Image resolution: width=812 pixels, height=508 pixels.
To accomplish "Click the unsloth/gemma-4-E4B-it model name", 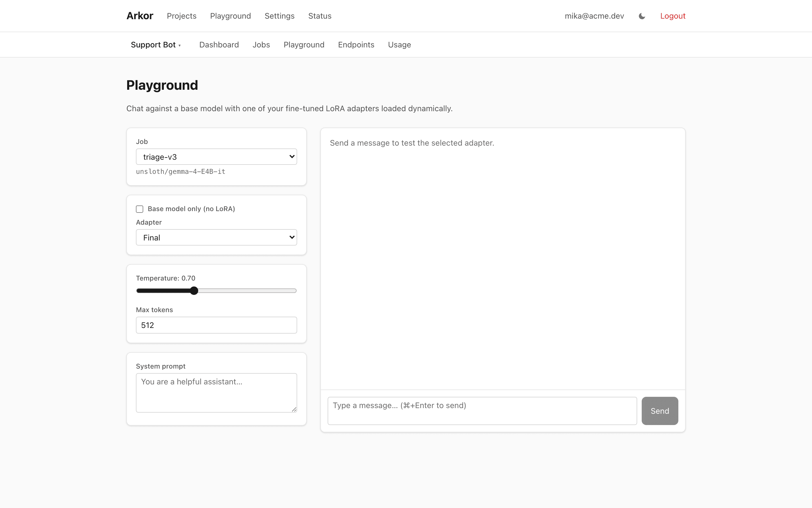I will pos(180,171).
